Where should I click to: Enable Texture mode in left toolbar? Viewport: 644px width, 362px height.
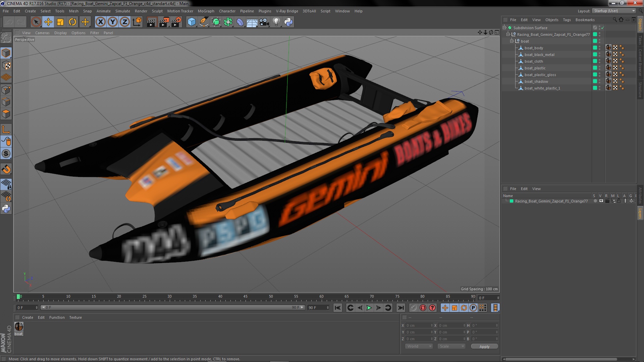click(6, 65)
